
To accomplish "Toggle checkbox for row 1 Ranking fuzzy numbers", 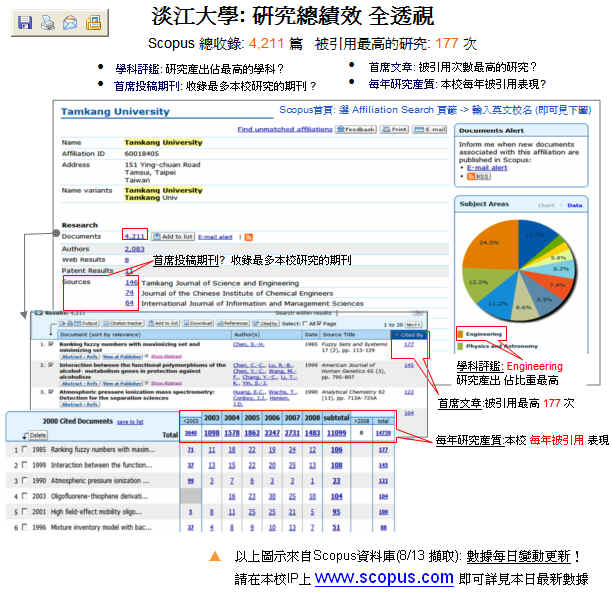I will pyautogui.click(x=25, y=450).
